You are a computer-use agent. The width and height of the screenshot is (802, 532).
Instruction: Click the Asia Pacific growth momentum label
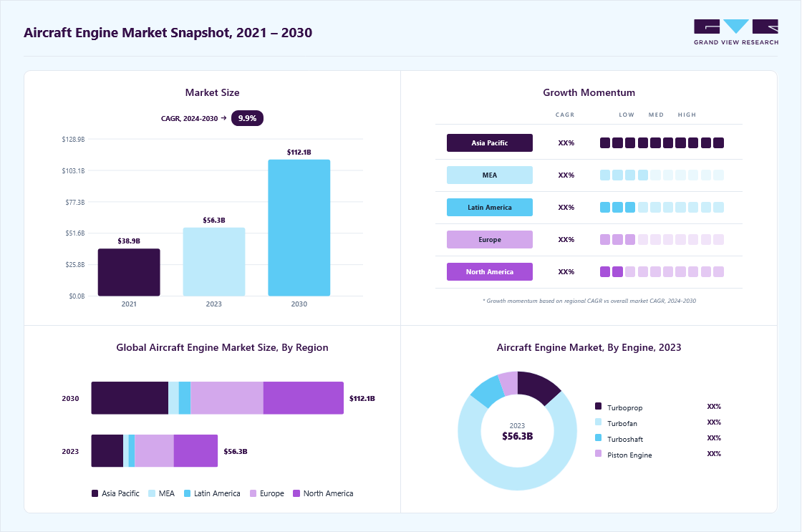pos(490,142)
